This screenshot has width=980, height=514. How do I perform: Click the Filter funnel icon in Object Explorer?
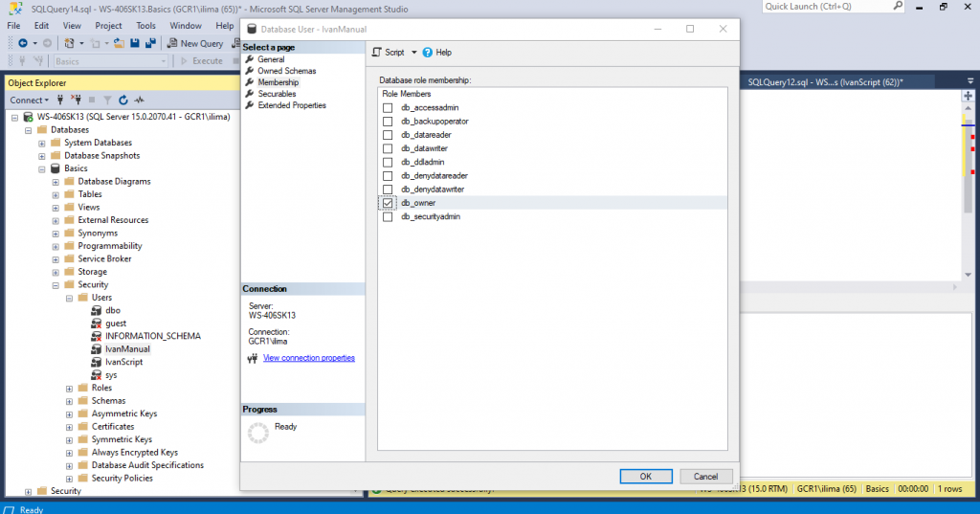click(x=107, y=101)
